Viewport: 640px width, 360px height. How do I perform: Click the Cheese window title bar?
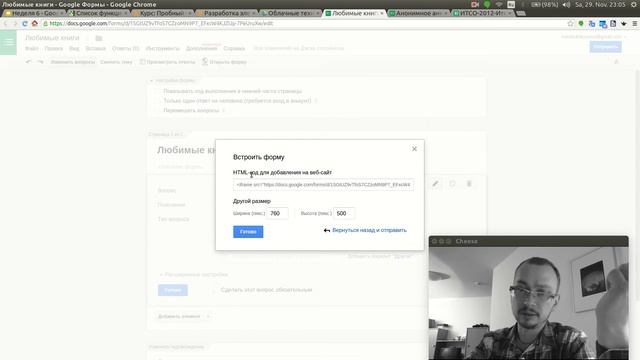[x=529, y=241]
